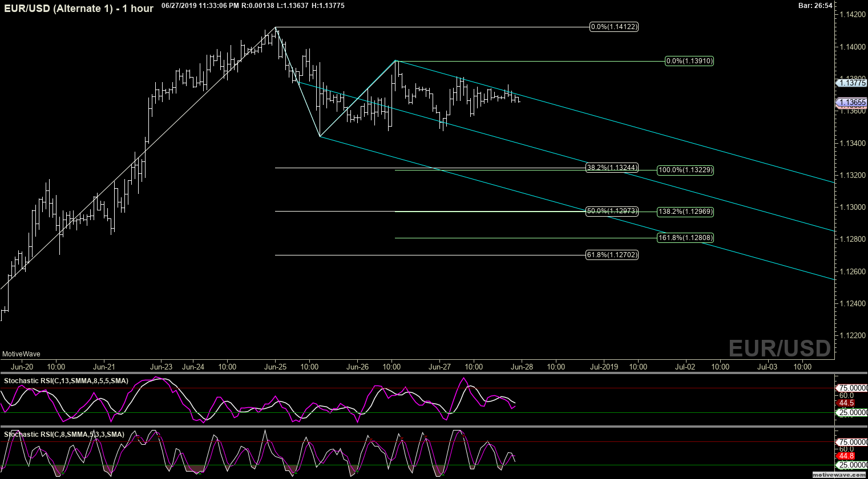Image resolution: width=868 pixels, height=479 pixels.
Task: Select the 50.0%(1.12973) retracement label
Action: click(x=612, y=211)
